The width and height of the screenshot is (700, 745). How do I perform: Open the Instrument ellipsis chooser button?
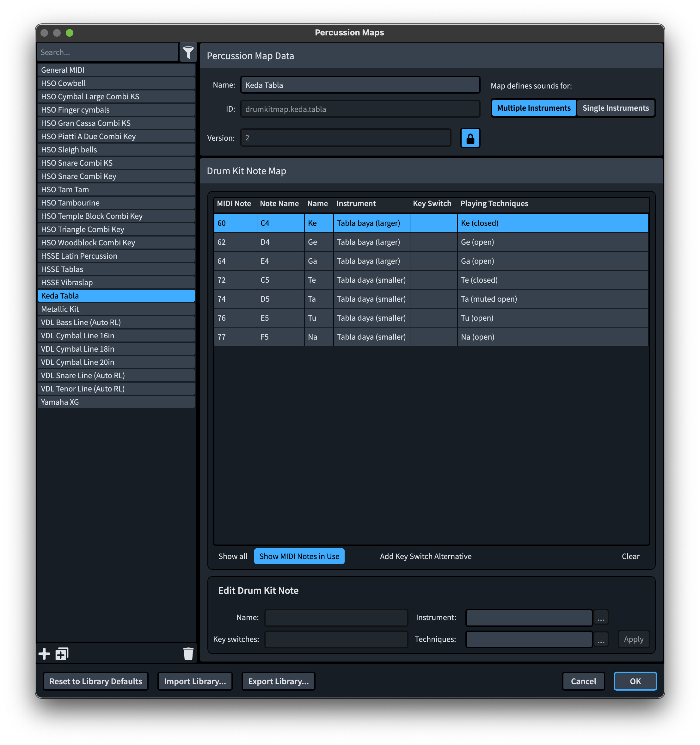tap(600, 617)
